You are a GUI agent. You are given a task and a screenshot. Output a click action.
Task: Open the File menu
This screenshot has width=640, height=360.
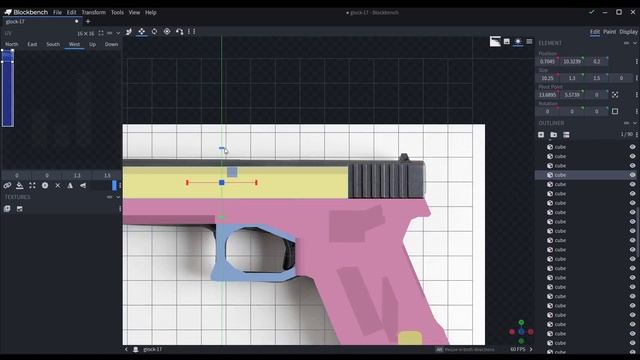click(57, 12)
